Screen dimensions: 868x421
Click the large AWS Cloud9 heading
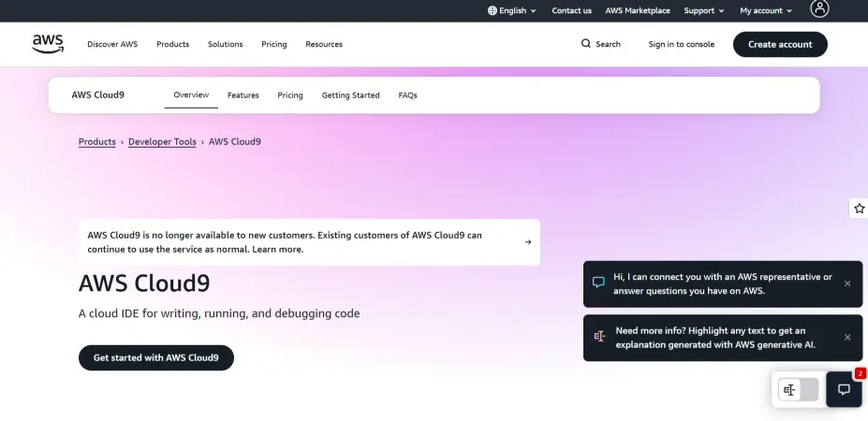pyautogui.click(x=144, y=283)
